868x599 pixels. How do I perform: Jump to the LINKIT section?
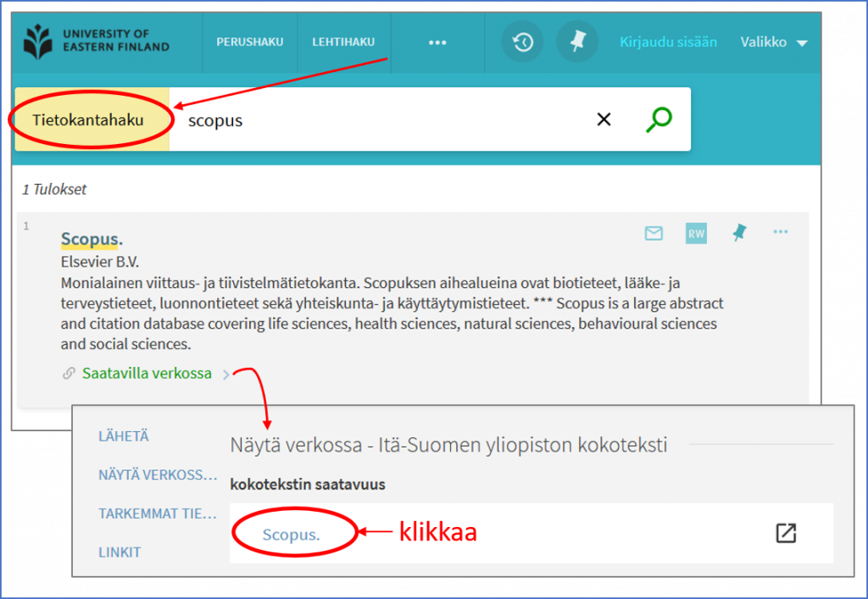120,552
